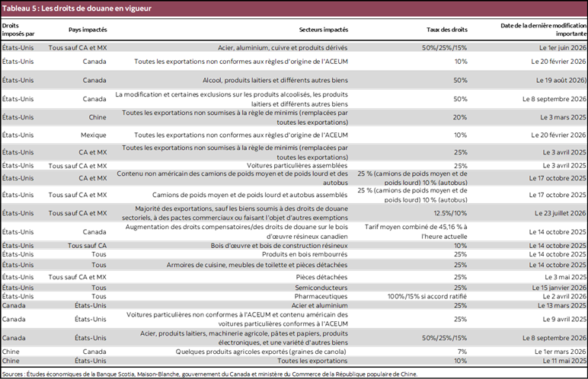Image resolution: width=588 pixels, height=379 pixels.
Task: Click the 'Secteurs impactés' column header
Action: 324,30
